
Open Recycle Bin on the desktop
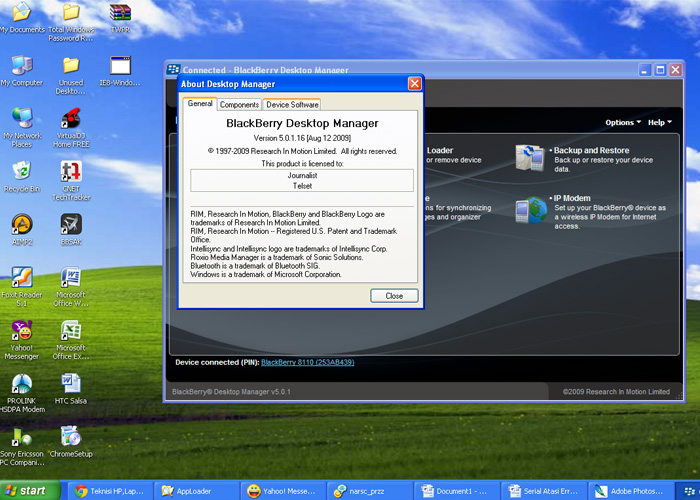tap(21, 169)
